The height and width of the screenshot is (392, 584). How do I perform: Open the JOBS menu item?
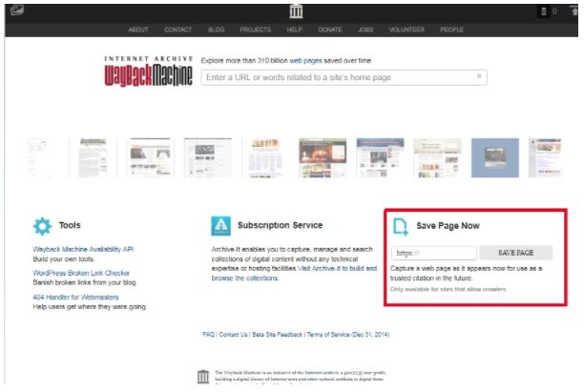click(365, 30)
